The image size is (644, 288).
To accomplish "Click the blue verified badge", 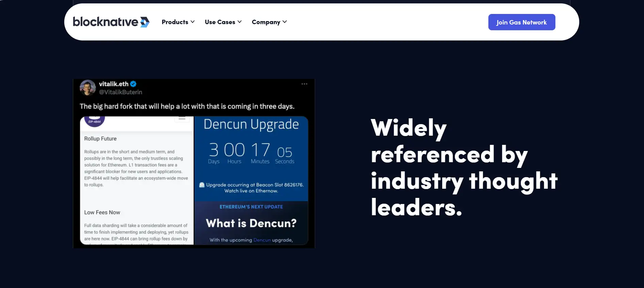I will point(133,84).
